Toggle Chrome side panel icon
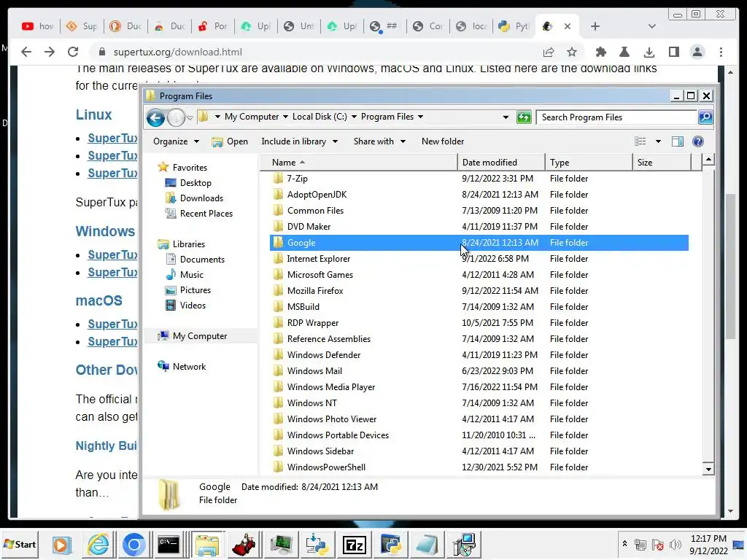This screenshot has width=747, height=560. pyautogui.click(x=673, y=52)
